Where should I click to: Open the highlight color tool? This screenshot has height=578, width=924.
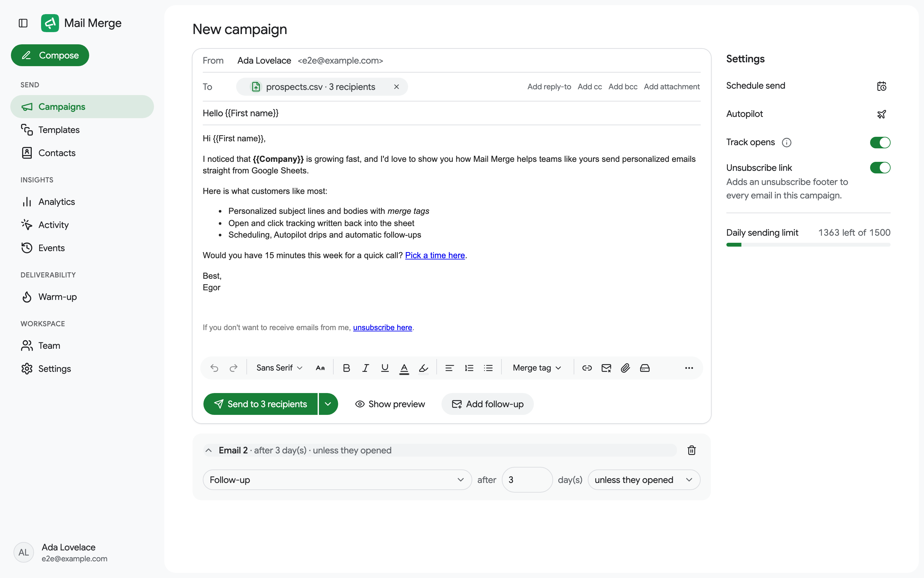[424, 368]
